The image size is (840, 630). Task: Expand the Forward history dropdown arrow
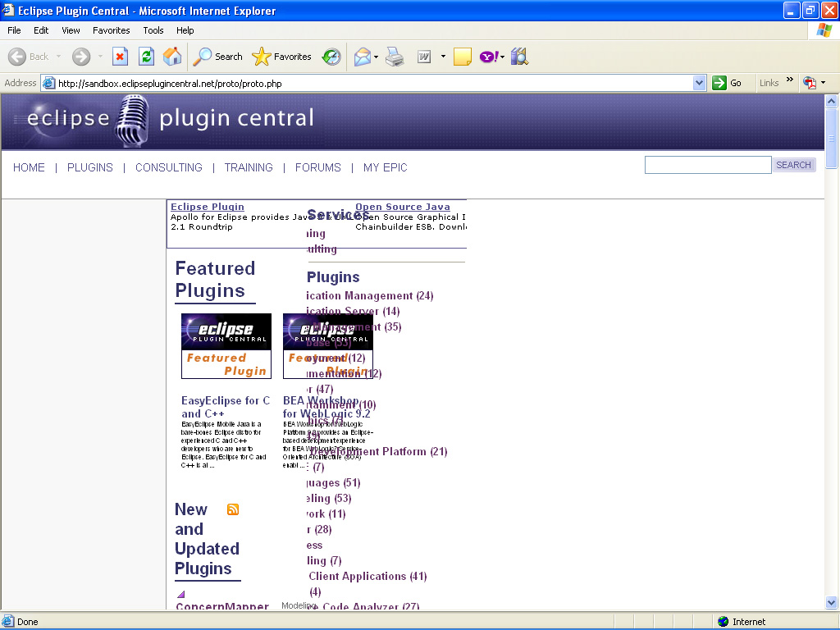100,57
